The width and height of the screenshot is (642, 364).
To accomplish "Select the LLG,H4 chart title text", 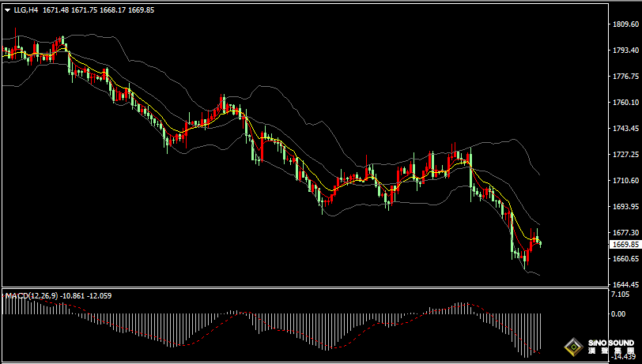I will [26, 10].
